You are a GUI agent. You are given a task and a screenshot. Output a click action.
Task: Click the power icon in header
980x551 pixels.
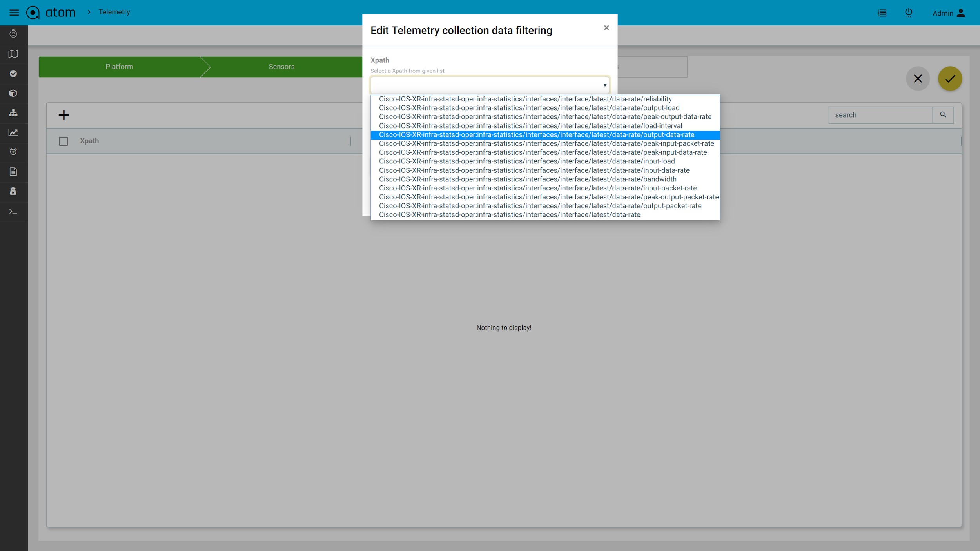click(909, 13)
